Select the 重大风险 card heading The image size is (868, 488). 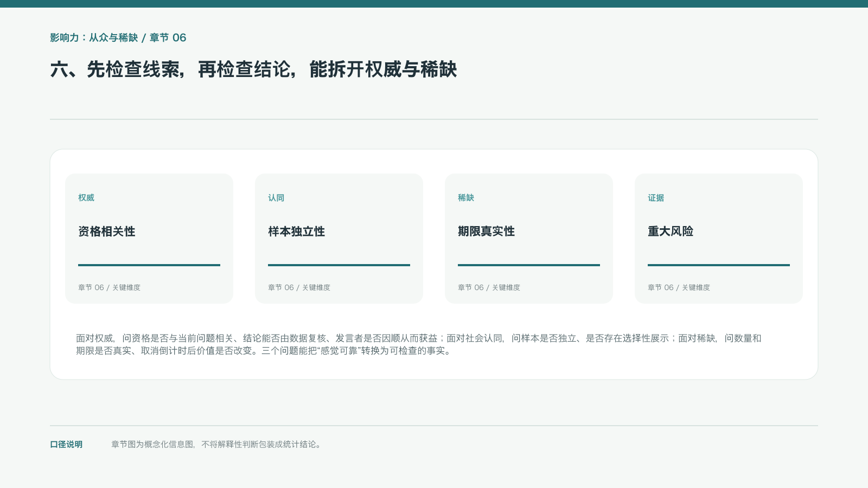coord(671,232)
